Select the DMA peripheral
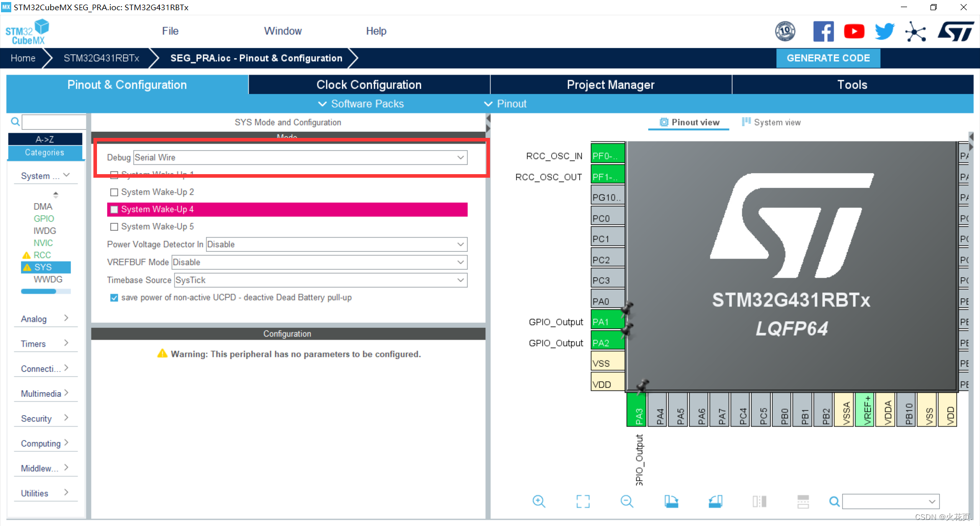 (43, 206)
